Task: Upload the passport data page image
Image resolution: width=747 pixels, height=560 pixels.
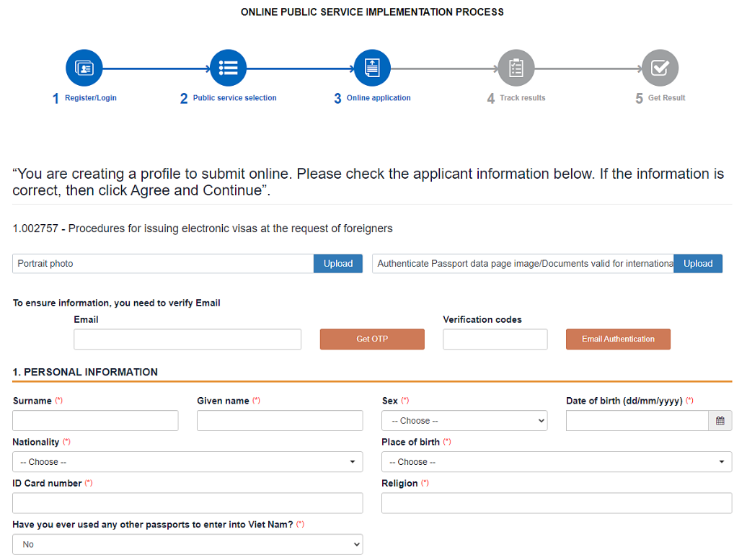Action: [x=697, y=264]
